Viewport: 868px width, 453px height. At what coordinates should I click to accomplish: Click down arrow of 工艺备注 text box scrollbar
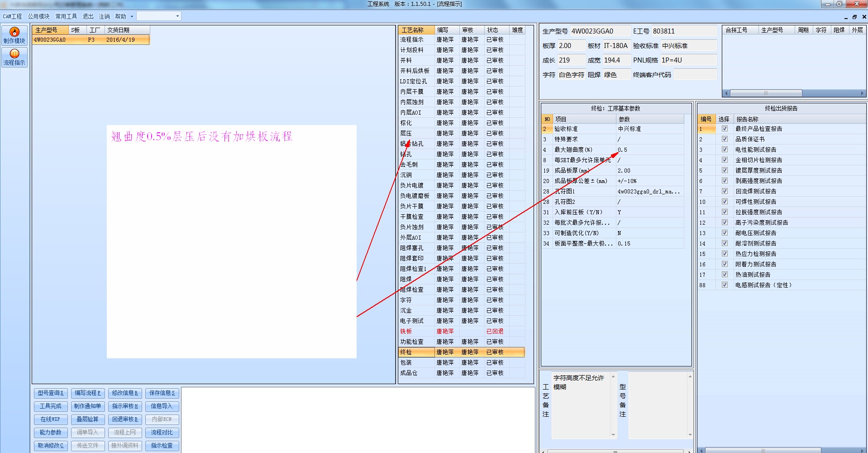[x=613, y=435]
